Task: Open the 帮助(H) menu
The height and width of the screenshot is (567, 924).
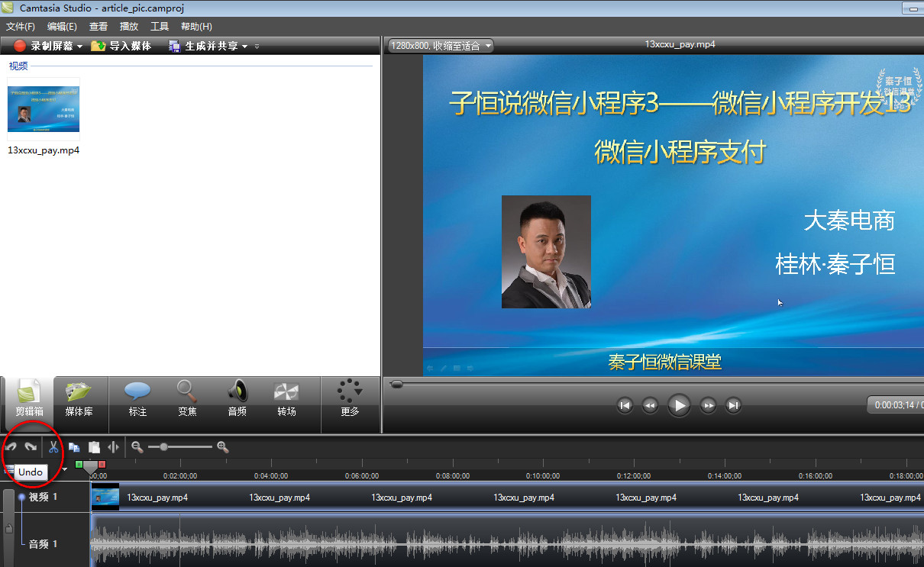Action: click(x=196, y=26)
